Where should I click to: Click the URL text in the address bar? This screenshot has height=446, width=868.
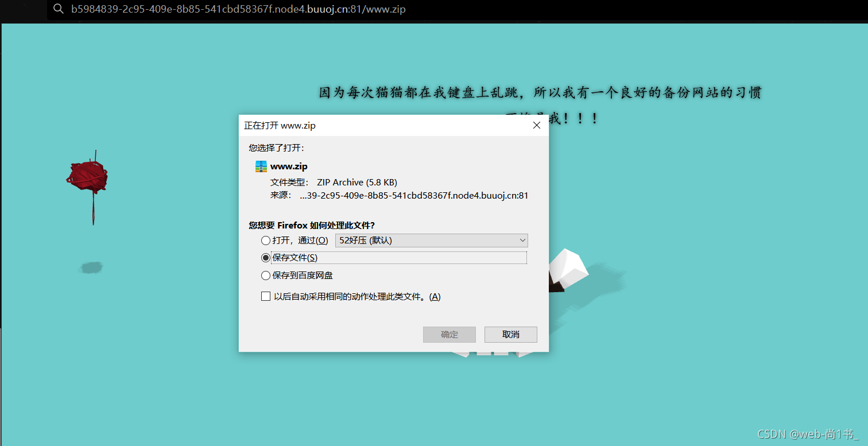pyautogui.click(x=238, y=9)
